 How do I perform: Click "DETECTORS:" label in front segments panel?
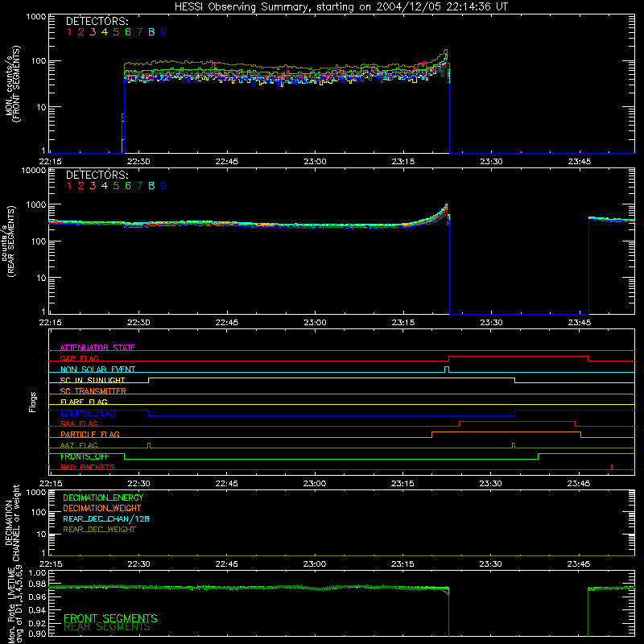97,21
